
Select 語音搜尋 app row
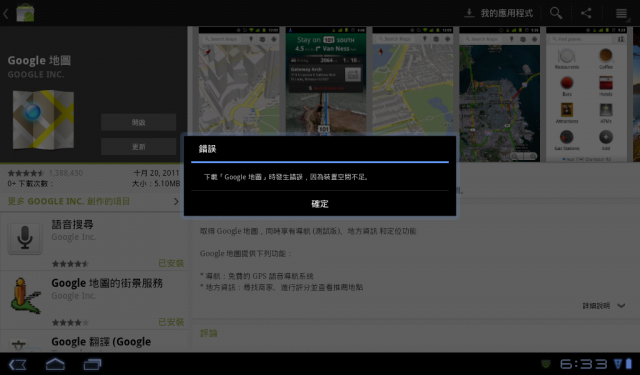(x=93, y=241)
